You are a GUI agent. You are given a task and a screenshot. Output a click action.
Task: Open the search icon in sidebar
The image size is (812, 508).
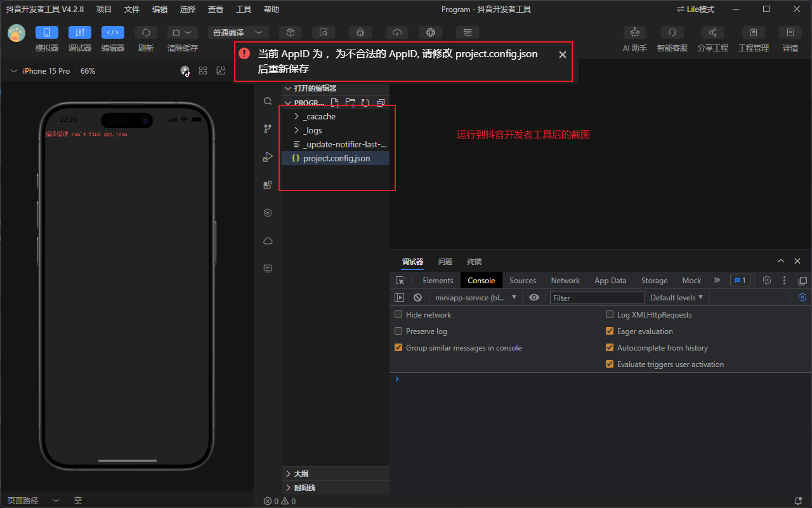(x=268, y=101)
